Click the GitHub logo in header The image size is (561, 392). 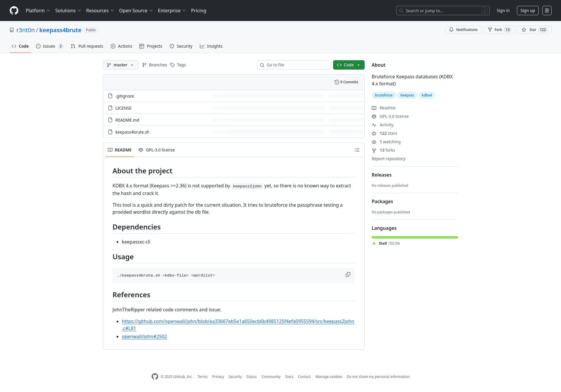point(14,11)
